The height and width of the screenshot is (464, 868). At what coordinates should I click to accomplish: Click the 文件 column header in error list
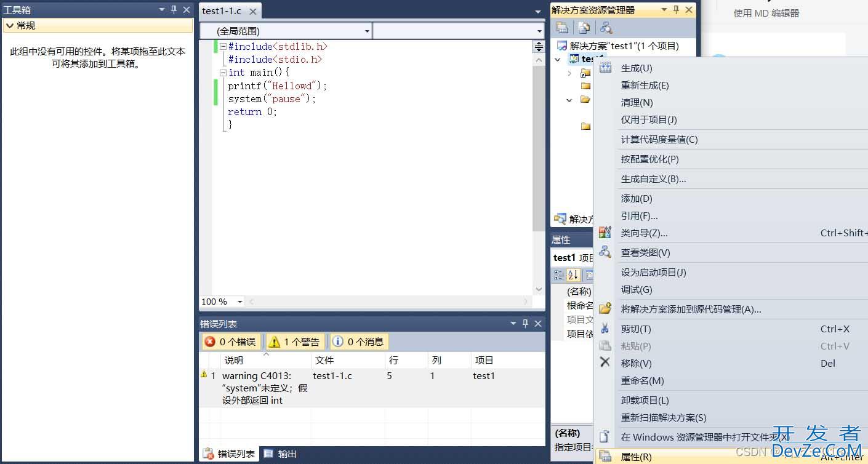pos(324,360)
